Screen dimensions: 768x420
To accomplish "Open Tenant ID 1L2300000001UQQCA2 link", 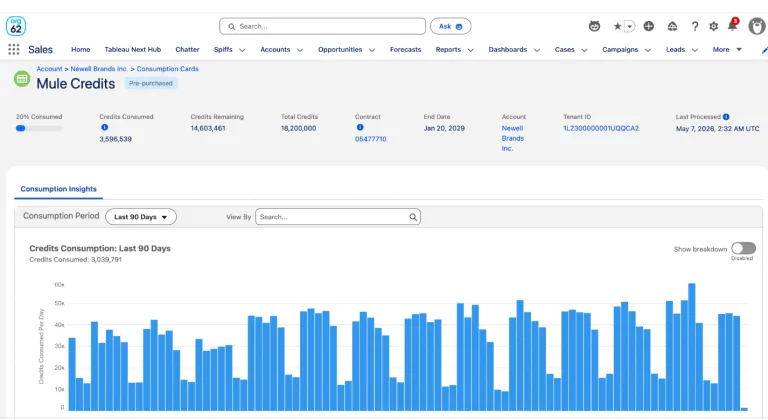I will click(601, 128).
